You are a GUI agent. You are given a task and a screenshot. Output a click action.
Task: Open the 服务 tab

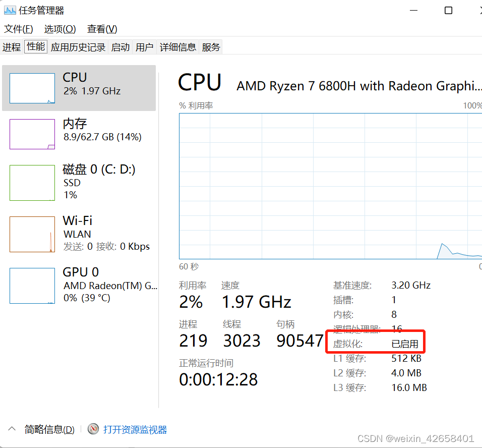[x=211, y=47]
